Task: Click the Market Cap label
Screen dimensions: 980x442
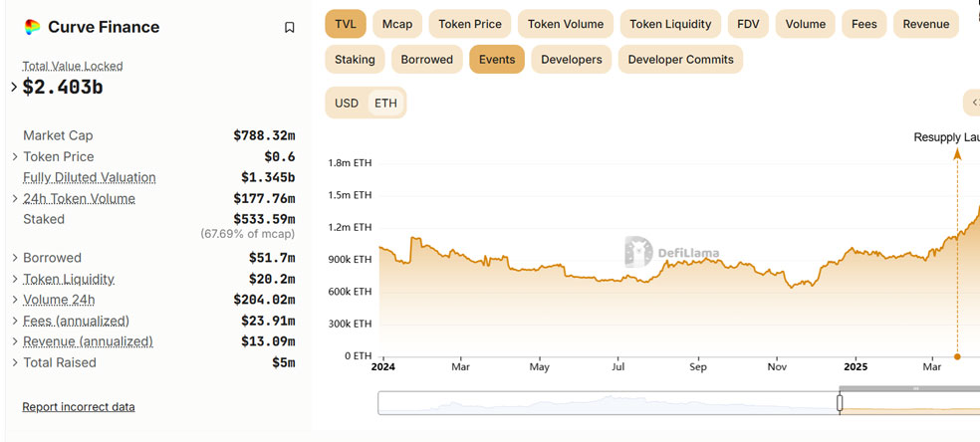Action: (58, 135)
